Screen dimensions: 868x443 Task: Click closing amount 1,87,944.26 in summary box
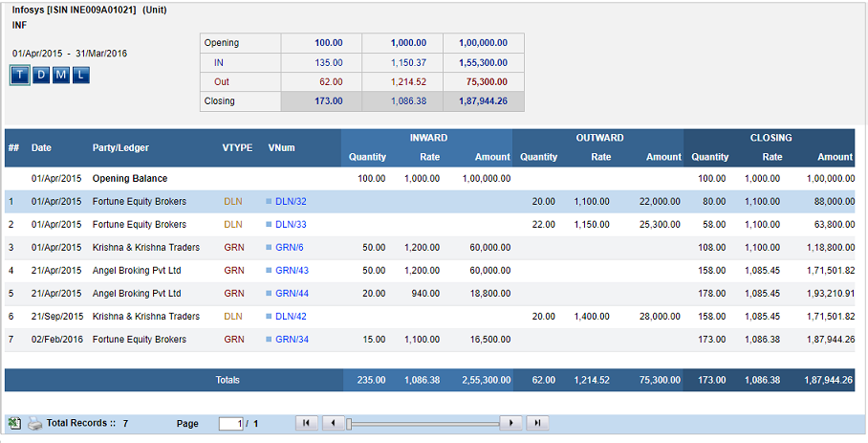[484, 101]
